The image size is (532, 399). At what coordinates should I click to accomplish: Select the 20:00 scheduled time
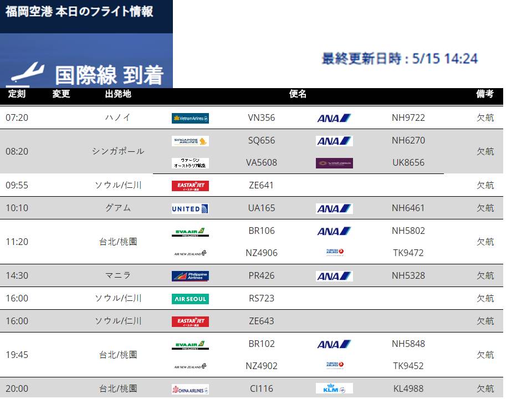[x=17, y=388]
